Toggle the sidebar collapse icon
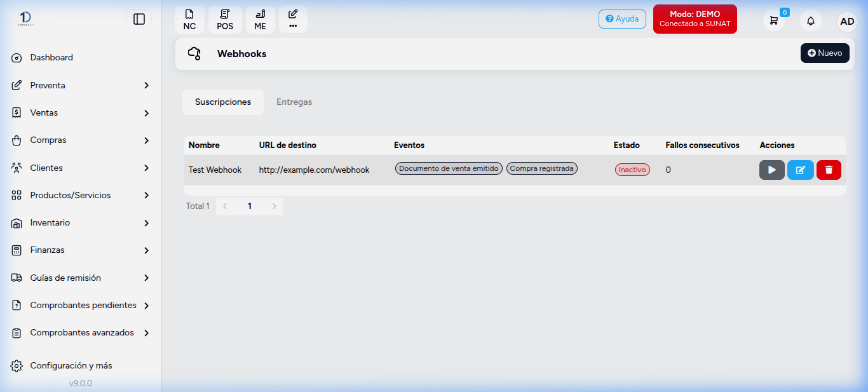This screenshot has width=868, height=392. point(139,20)
